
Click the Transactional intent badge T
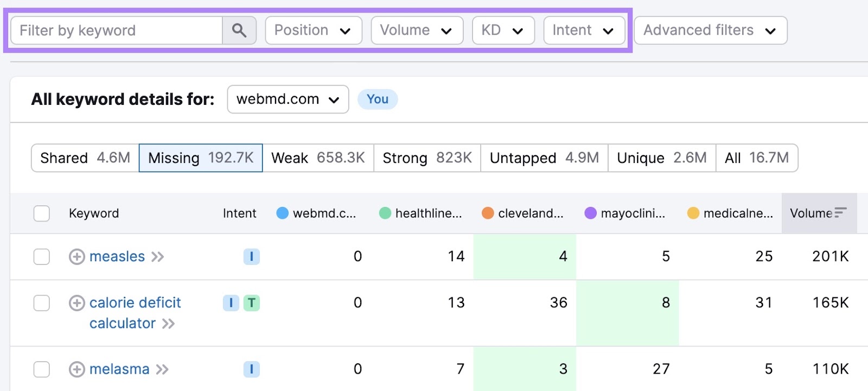click(251, 303)
